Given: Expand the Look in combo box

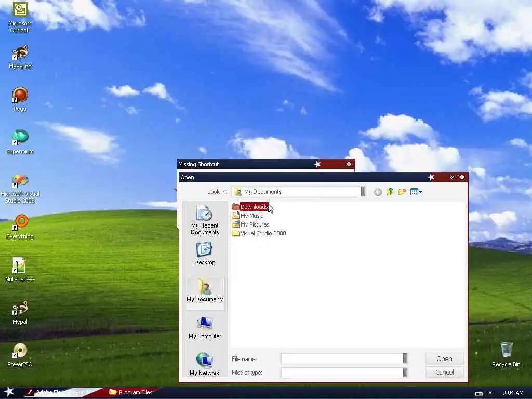Looking at the screenshot, I should (363, 192).
